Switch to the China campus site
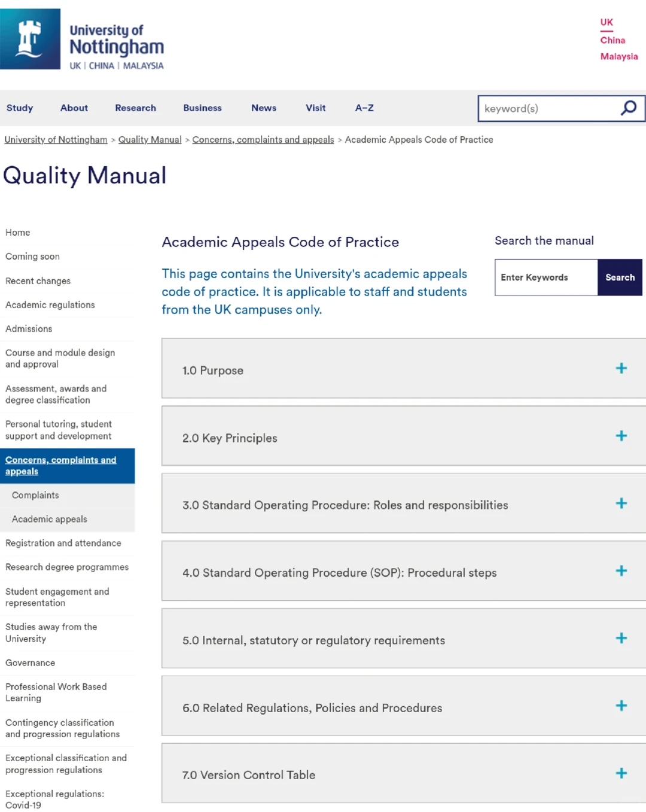Screen dimensions: 646x812 pyautogui.click(x=613, y=40)
